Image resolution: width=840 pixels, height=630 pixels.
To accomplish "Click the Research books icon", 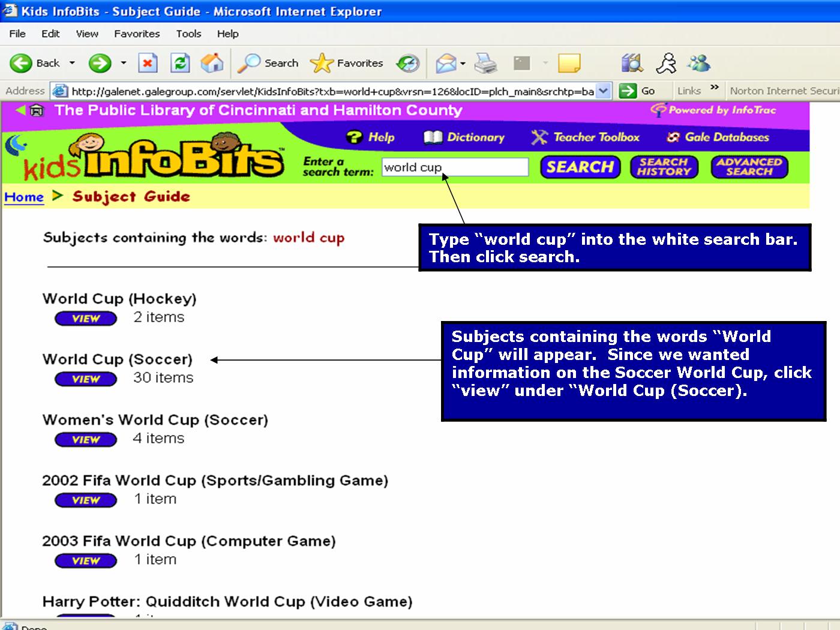I will [632, 63].
